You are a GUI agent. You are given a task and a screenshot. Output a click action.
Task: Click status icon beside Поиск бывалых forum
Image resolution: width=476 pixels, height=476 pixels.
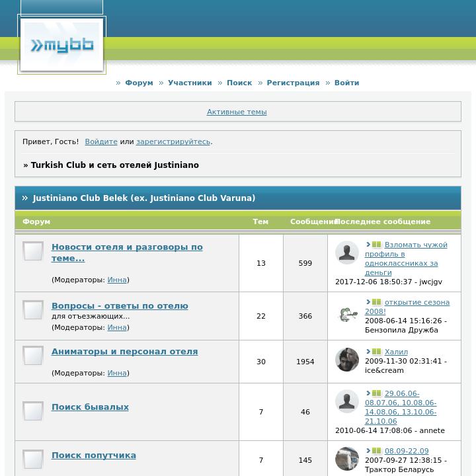[x=33, y=411]
